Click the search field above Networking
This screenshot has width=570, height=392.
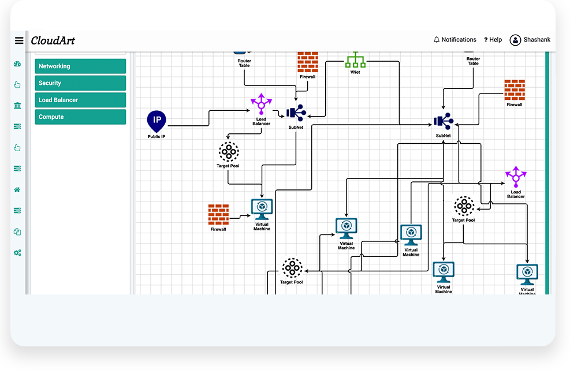click(x=80, y=54)
